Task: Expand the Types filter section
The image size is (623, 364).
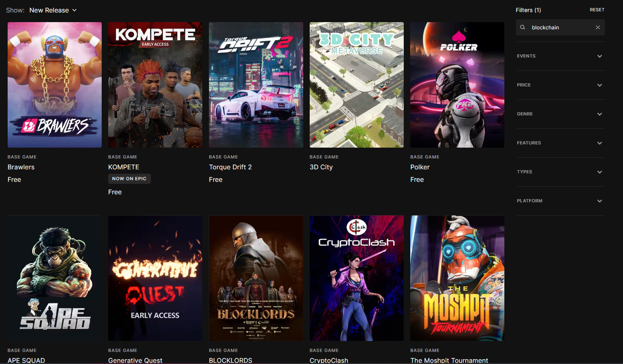Action: 560,172
